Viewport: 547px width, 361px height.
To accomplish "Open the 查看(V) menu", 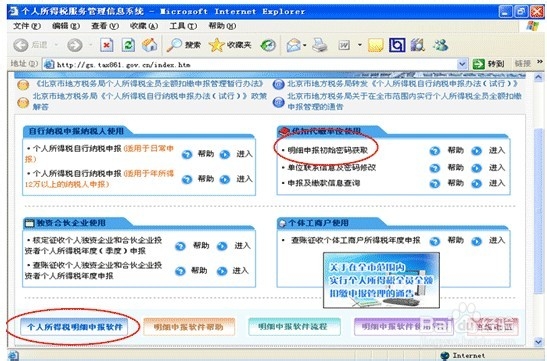I will [x=105, y=26].
